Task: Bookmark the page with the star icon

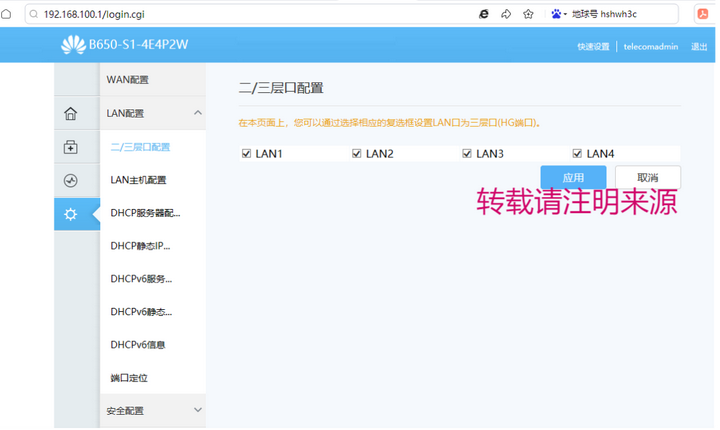Action: pos(528,14)
